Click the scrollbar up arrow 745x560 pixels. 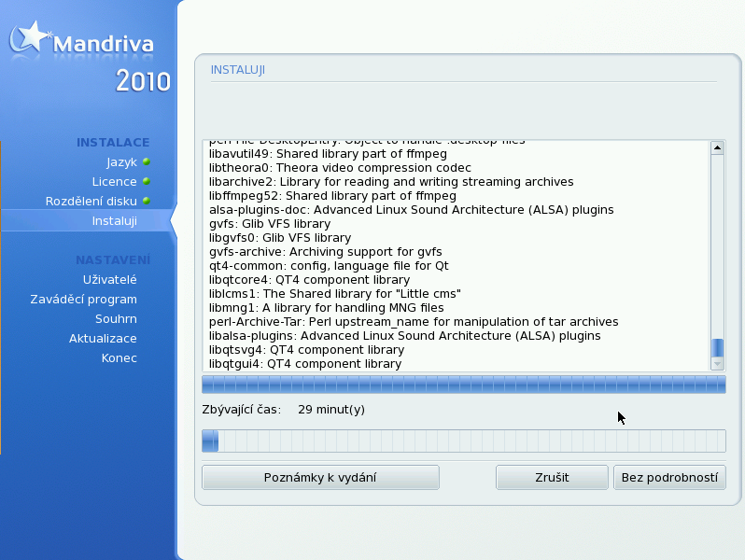tap(717, 147)
